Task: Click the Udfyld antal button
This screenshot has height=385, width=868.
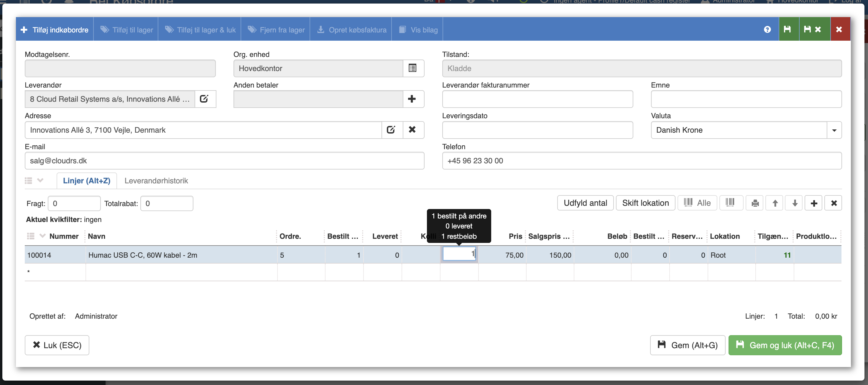Action: pos(585,203)
